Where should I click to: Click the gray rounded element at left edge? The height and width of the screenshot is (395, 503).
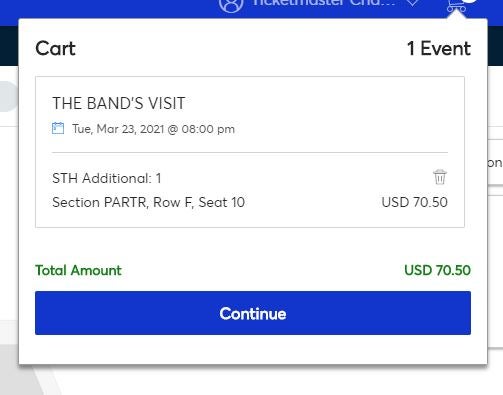9,96
